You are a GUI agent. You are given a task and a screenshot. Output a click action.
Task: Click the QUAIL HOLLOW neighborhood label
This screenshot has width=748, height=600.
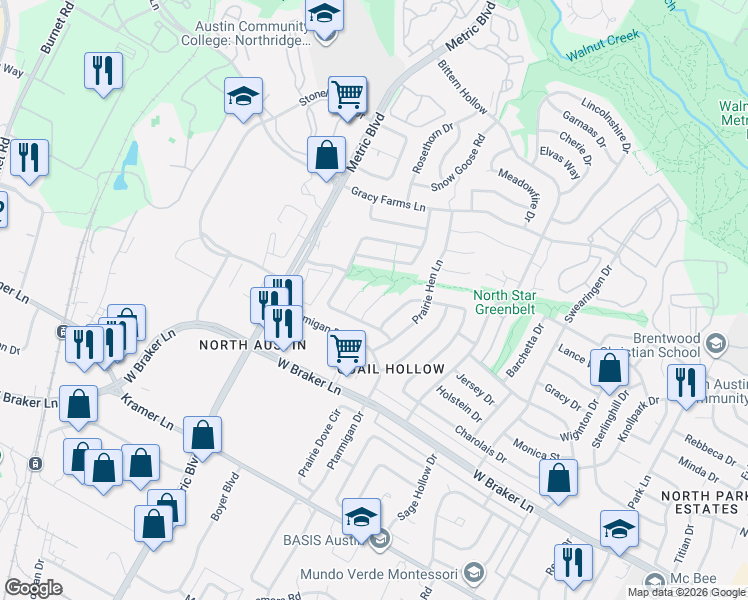[x=391, y=369]
